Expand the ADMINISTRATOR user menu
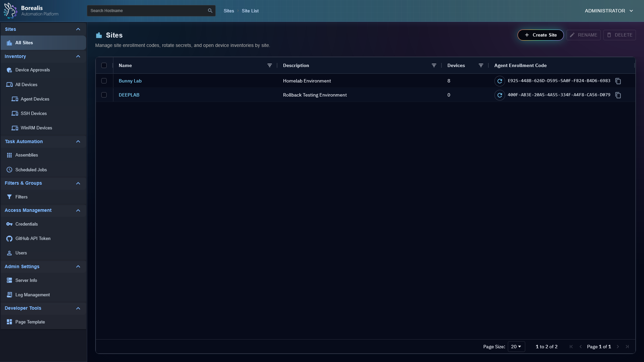 coord(608,11)
